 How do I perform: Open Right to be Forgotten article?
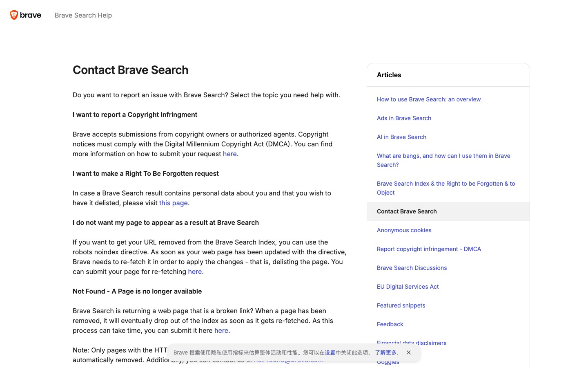(x=446, y=188)
